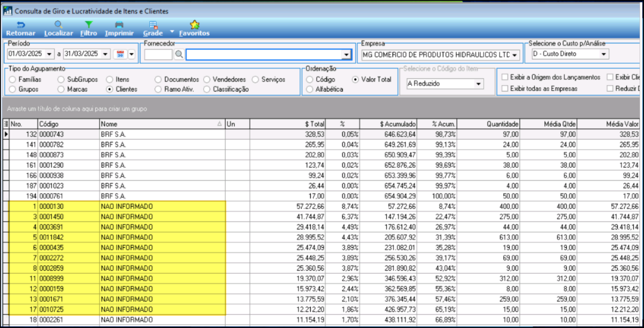
Task: Sort by the % Acum. column header
Action: click(x=437, y=124)
